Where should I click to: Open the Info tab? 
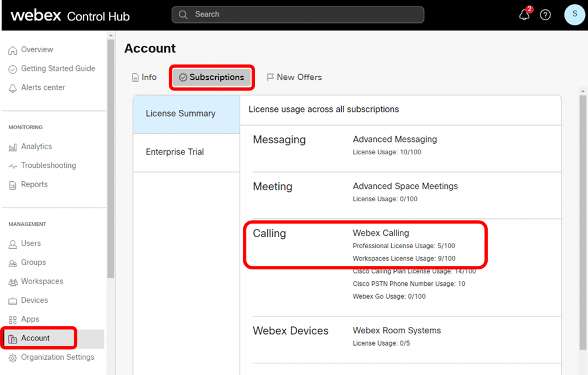(x=144, y=77)
